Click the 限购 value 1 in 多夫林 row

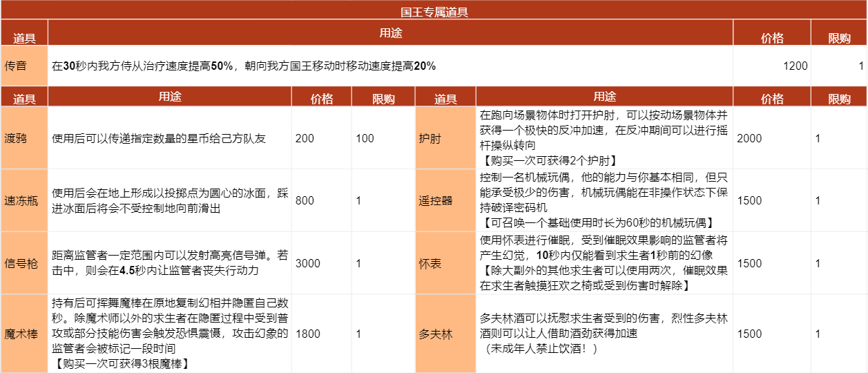pyautogui.click(x=818, y=334)
